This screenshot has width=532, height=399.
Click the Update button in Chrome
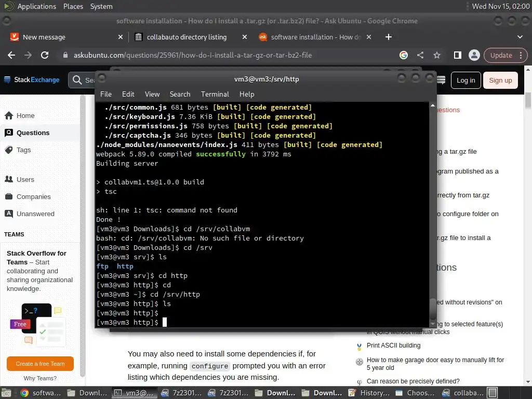[501, 55]
